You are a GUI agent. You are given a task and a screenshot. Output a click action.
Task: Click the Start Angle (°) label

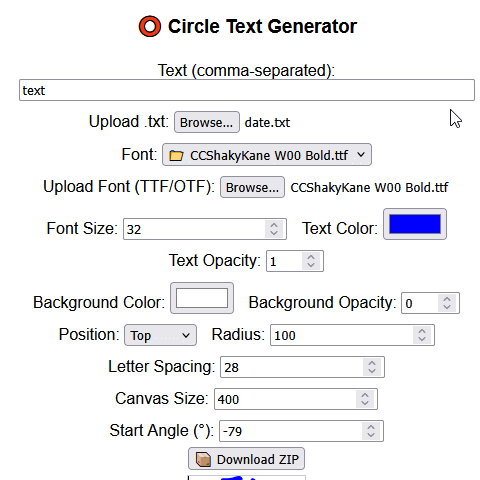162,430
